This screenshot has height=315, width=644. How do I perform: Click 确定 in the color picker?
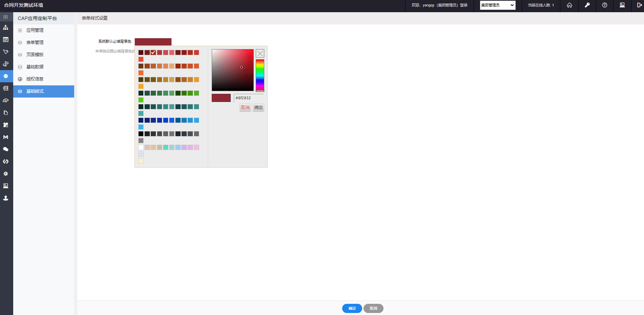point(258,108)
